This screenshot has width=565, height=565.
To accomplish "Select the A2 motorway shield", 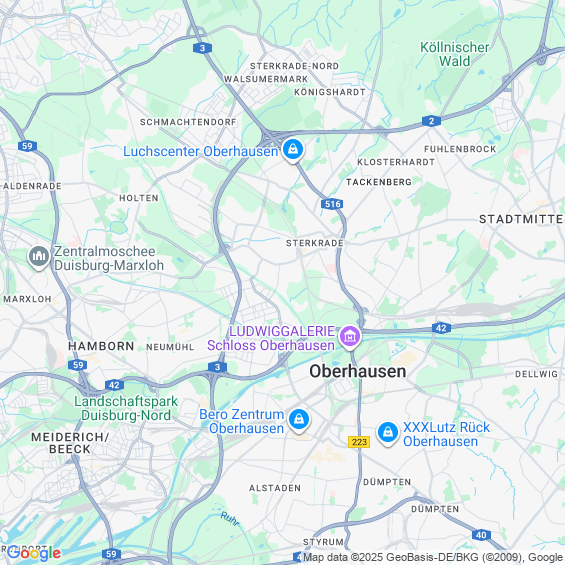I will pyautogui.click(x=431, y=121).
